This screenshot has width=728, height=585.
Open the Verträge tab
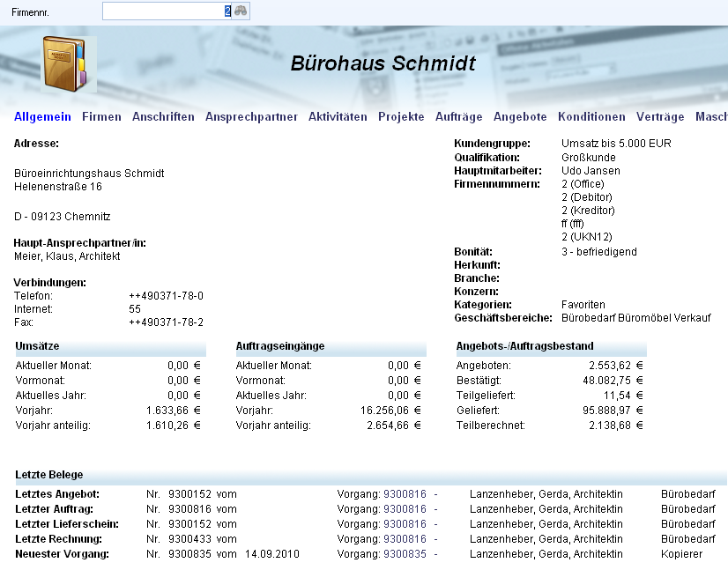pos(660,117)
